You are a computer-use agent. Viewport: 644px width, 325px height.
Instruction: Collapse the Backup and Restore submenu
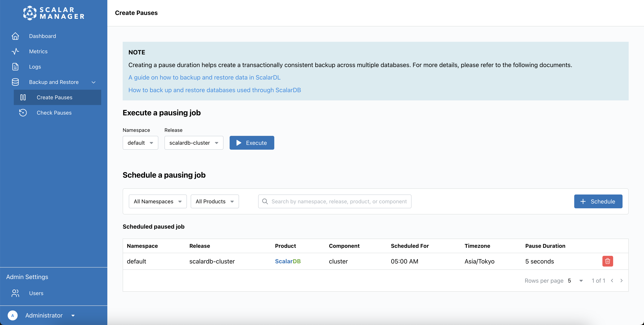[x=94, y=82]
